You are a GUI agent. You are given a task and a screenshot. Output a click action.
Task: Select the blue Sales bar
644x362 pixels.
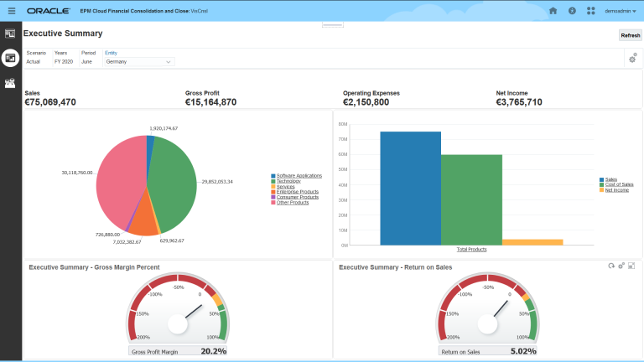pos(410,189)
